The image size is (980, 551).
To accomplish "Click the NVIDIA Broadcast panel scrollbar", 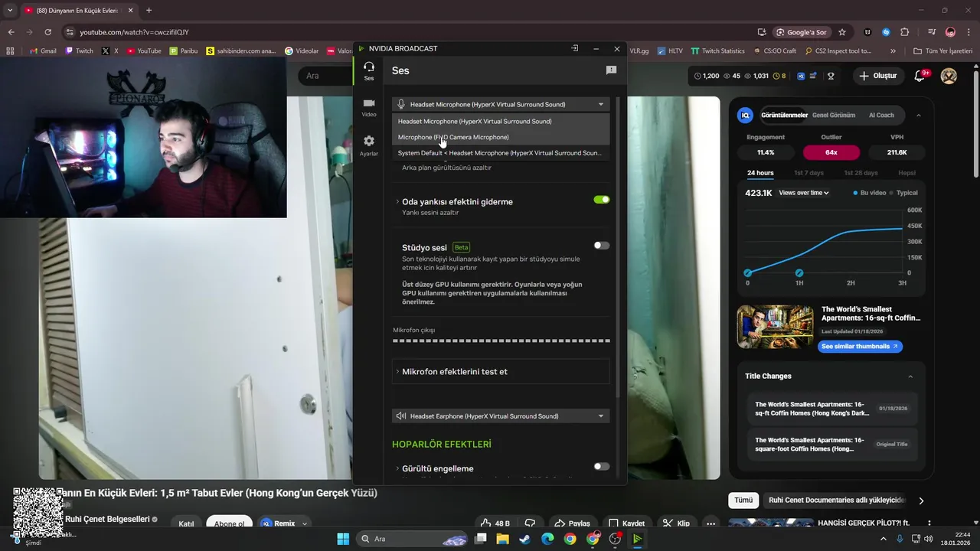I will 619,245.
